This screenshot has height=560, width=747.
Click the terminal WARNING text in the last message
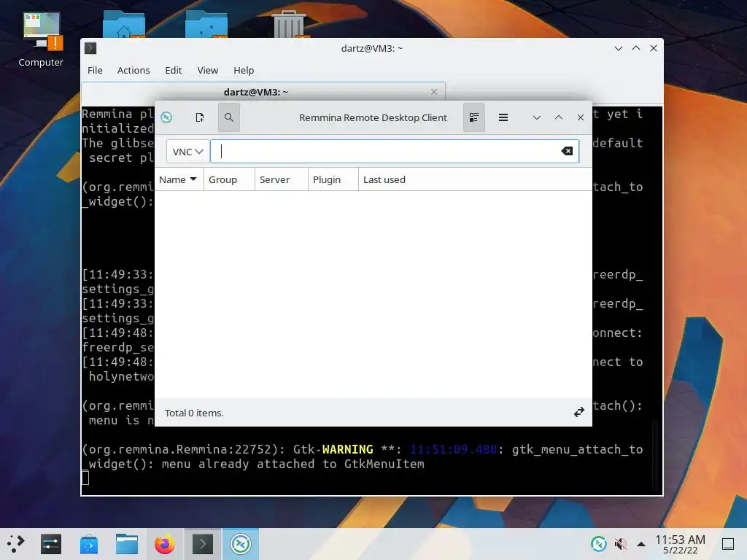coord(347,449)
